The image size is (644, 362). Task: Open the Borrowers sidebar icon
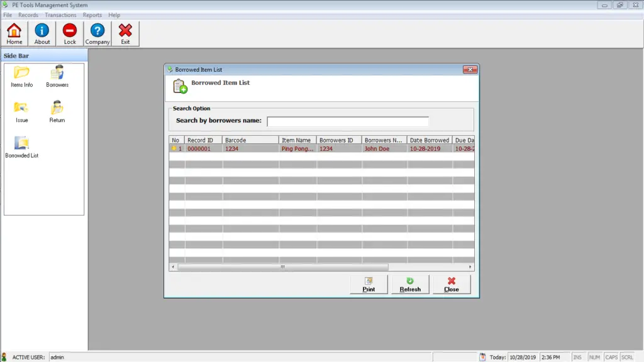(57, 75)
